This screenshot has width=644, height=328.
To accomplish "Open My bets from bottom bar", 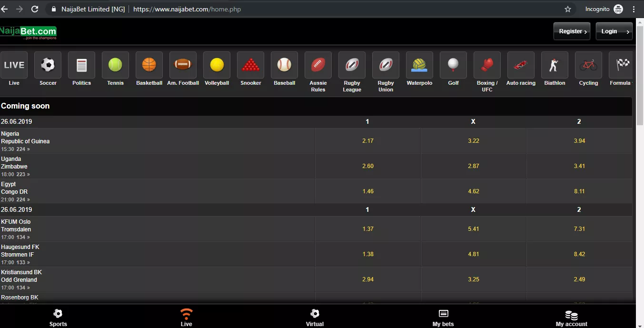I will point(443,317).
